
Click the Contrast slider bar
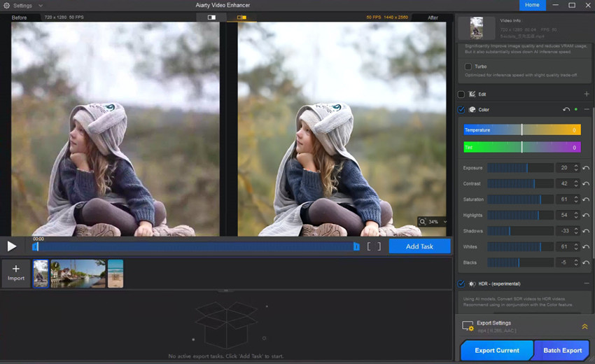520,183
